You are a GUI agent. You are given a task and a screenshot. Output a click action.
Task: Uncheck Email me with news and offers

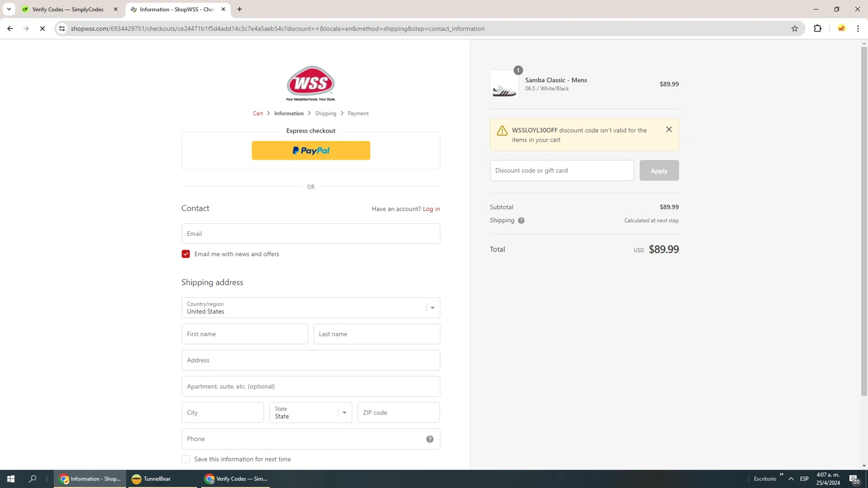(186, 254)
